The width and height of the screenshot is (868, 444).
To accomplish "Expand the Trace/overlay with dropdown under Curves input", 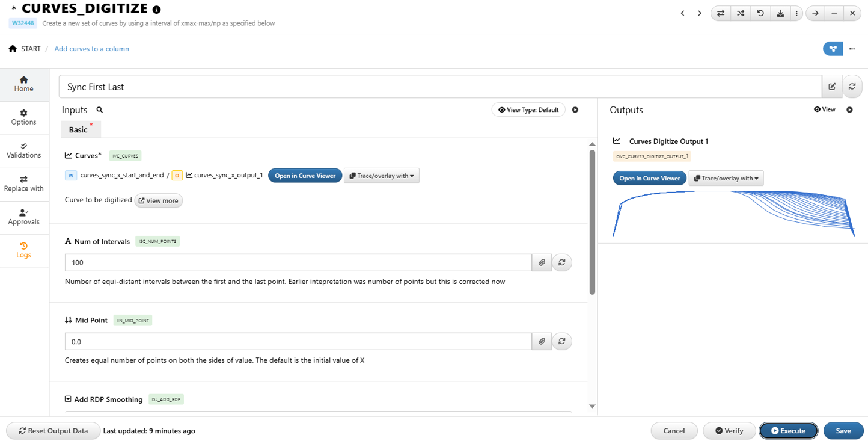I will (x=382, y=176).
